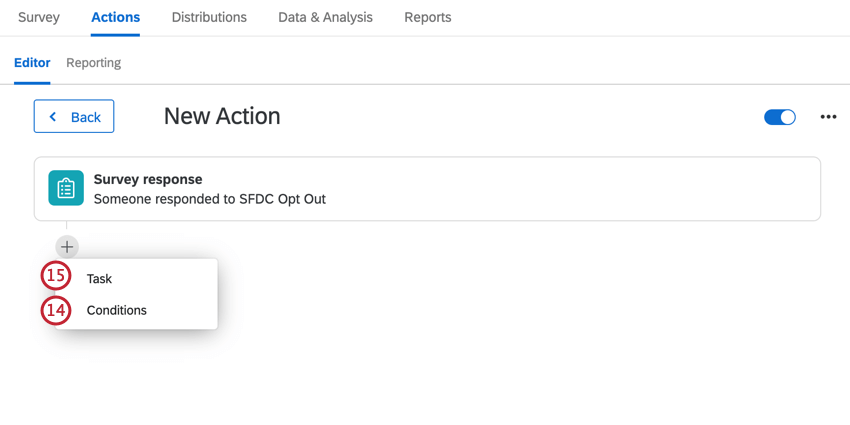Switch to the Reporting sub-tab
Image resolution: width=850 pixels, height=425 pixels.
pyautogui.click(x=93, y=63)
